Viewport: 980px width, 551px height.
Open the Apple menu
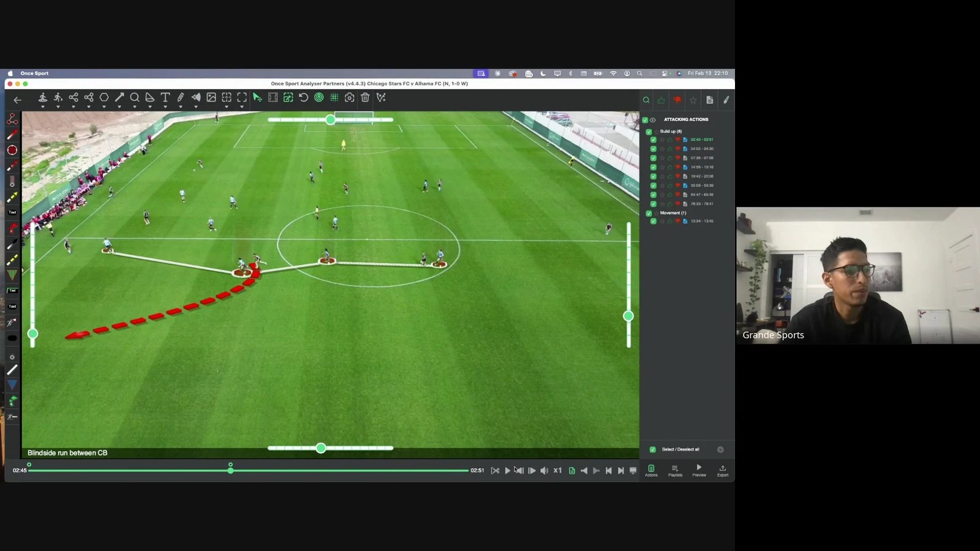pyautogui.click(x=10, y=73)
